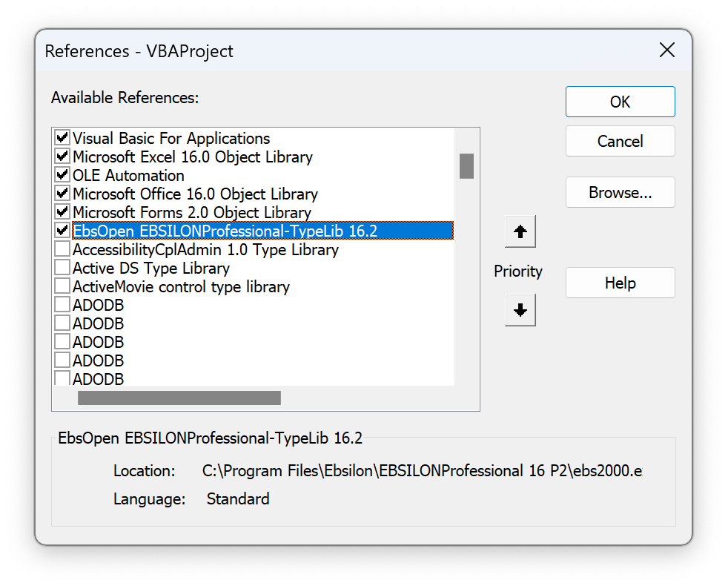Check Active DS Type Library

pos(62,268)
